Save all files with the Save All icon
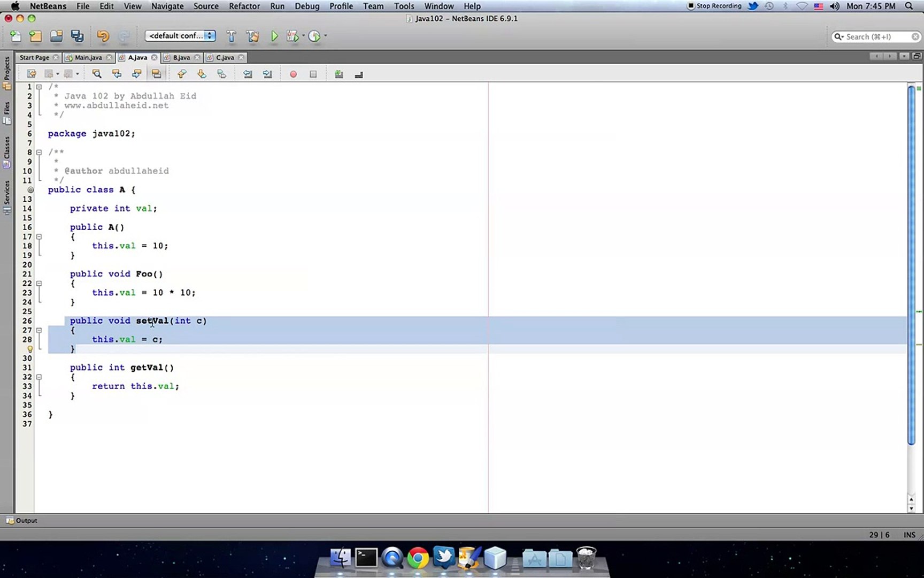The image size is (924, 578). pyautogui.click(x=78, y=36)
